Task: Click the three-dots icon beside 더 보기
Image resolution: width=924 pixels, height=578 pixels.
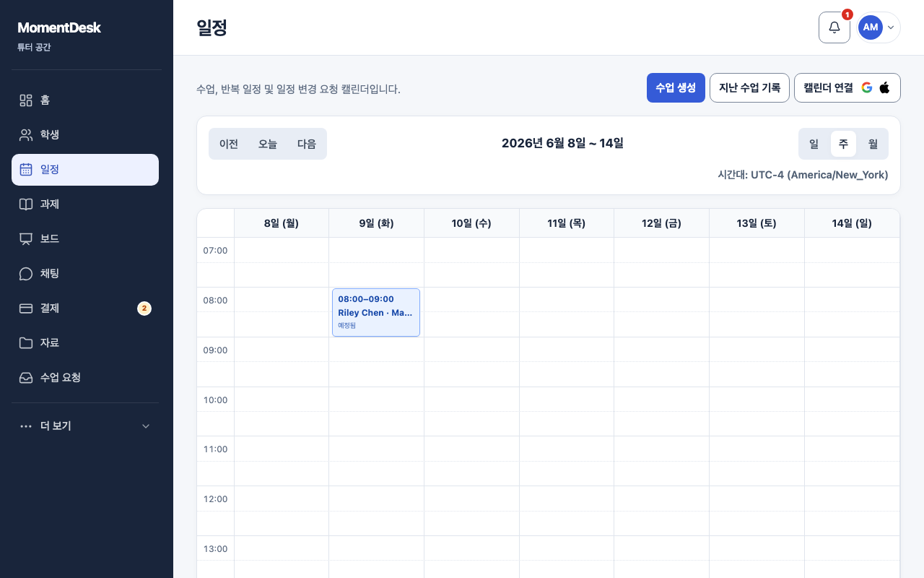Action: click(x=26, y=426)
